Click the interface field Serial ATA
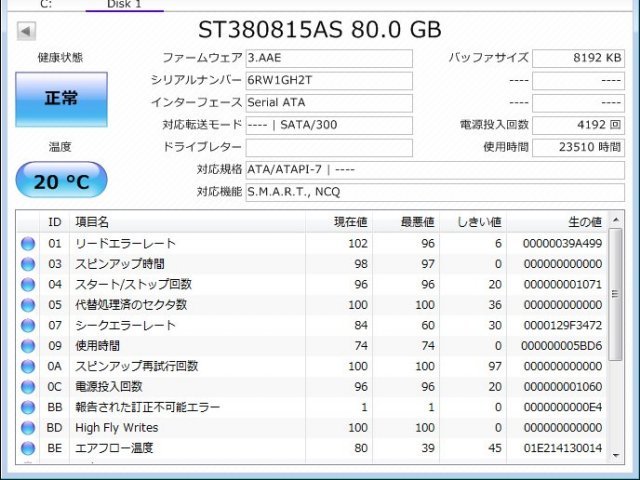Screen dimensions: 640x480 329,103
